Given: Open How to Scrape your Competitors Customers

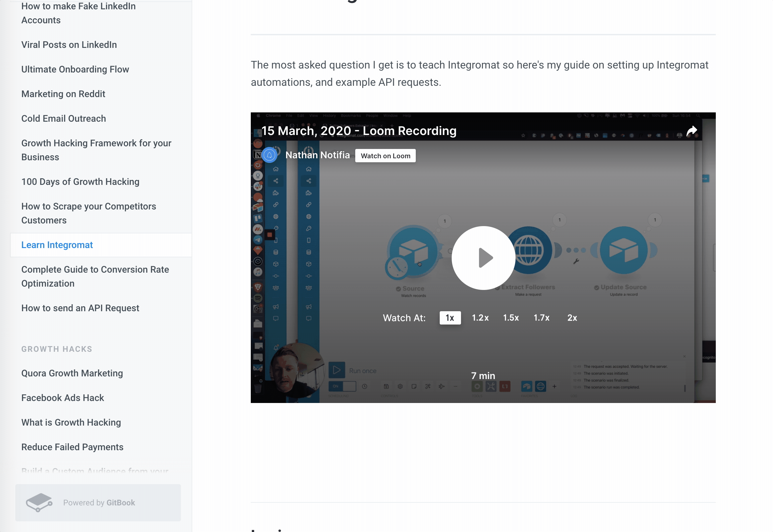Looking at the screenshot, I should point(88,213).
